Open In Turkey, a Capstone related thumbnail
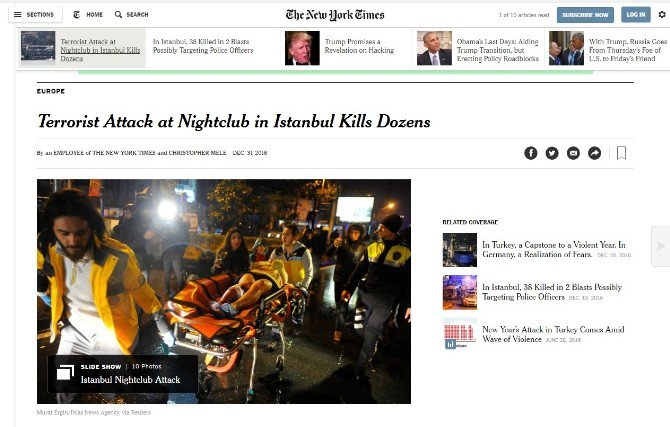 coord(460,250)
